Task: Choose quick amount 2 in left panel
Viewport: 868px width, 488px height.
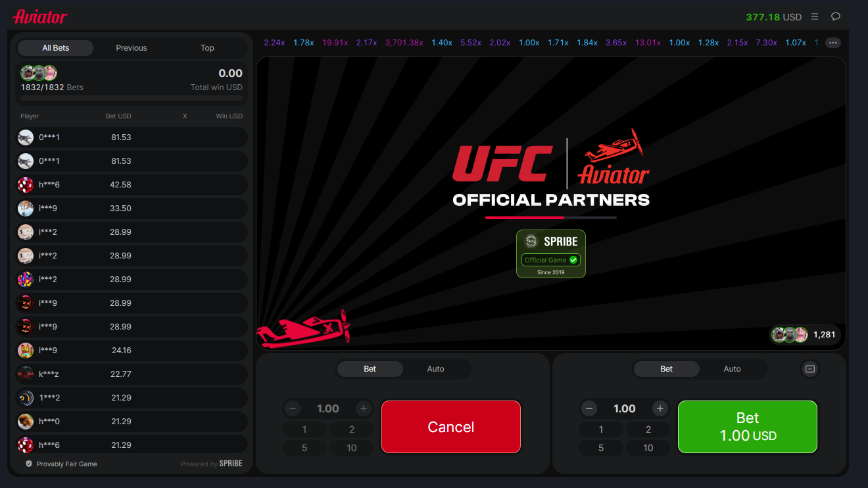Action: point(352,429)
